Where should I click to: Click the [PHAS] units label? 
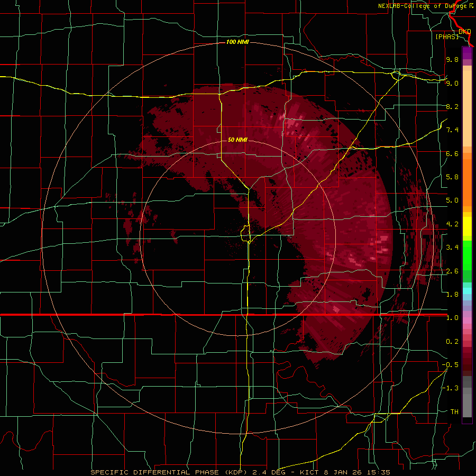pos(447,36)
